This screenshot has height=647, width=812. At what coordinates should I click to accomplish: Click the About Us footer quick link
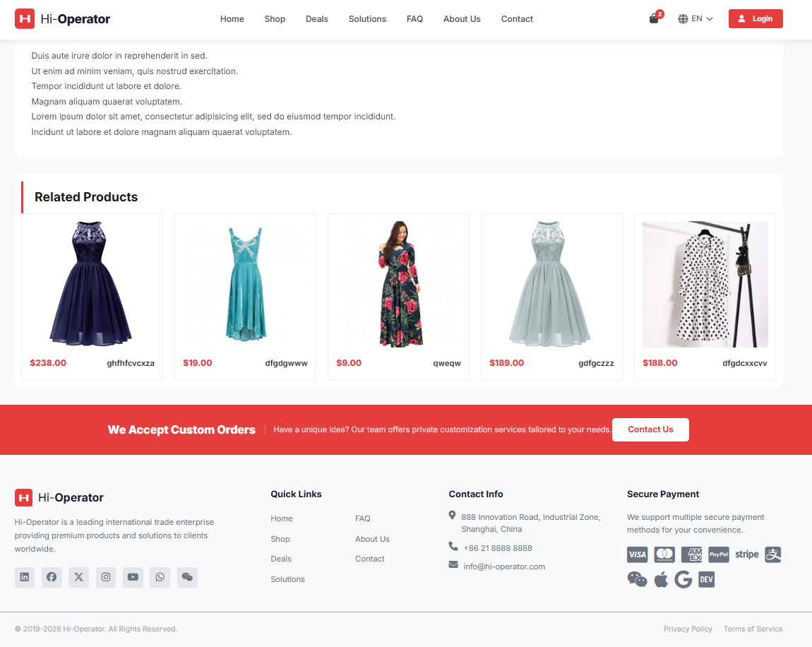tap(372, 539)
